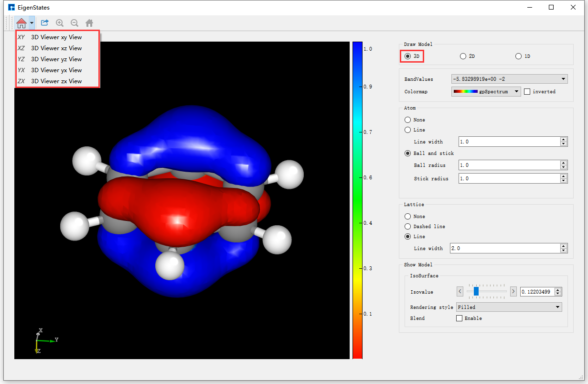The height and width of the screenshot is (384, 588).
Task: Expand the BandValues dropdown
Action: point(509,79)
